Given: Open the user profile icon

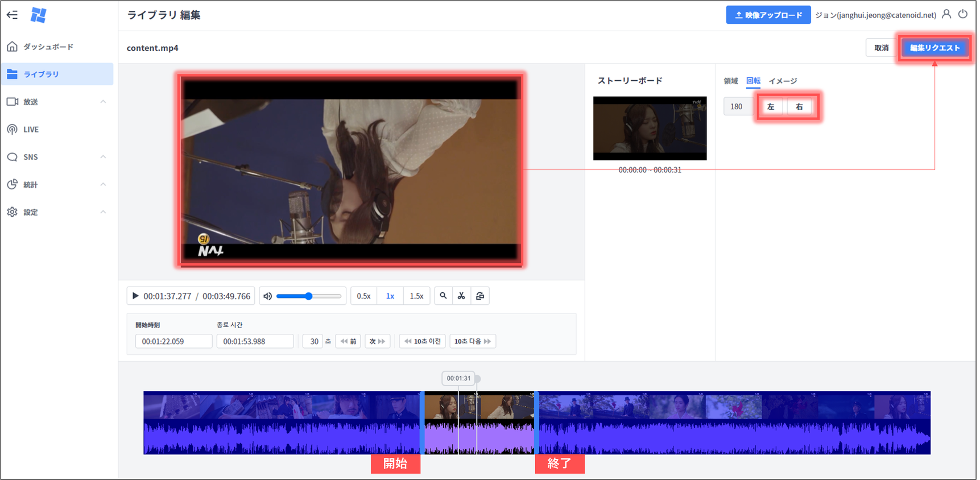Looking at the screenshot, I should (x=946, y=14).
